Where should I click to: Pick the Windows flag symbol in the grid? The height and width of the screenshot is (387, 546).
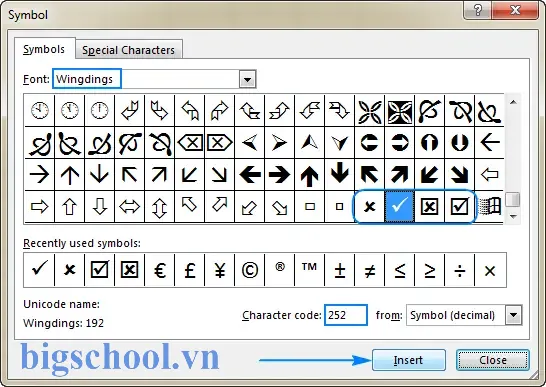[490, 206]
